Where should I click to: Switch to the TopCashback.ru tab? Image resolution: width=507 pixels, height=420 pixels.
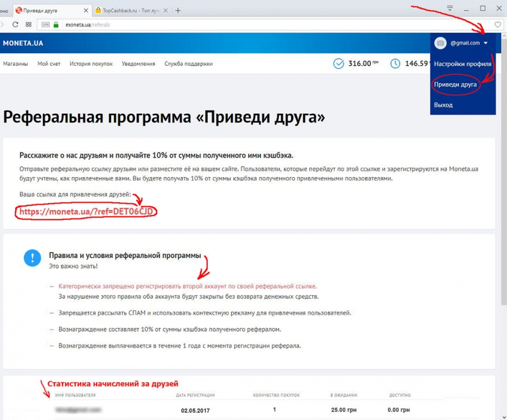tap(131, 11)
